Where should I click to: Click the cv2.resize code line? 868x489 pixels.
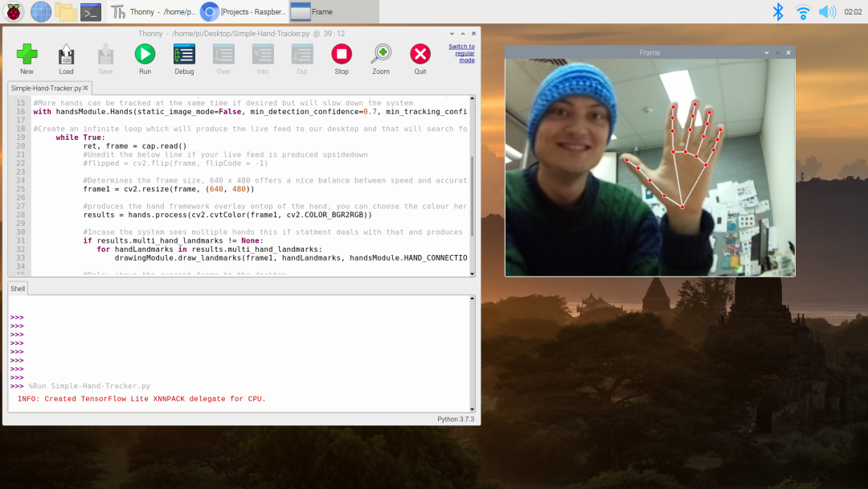[169, 189]
